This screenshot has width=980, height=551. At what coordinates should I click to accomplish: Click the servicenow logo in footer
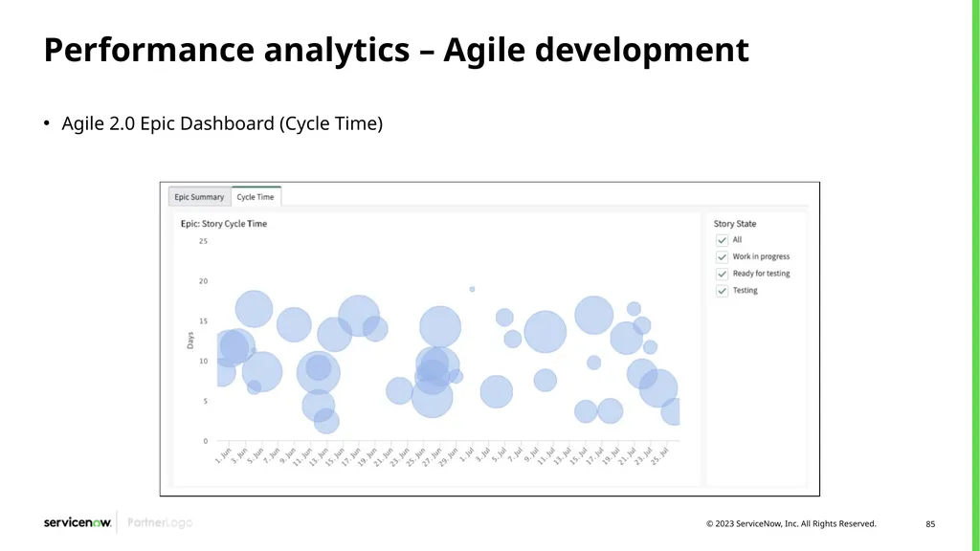point(78,522)
